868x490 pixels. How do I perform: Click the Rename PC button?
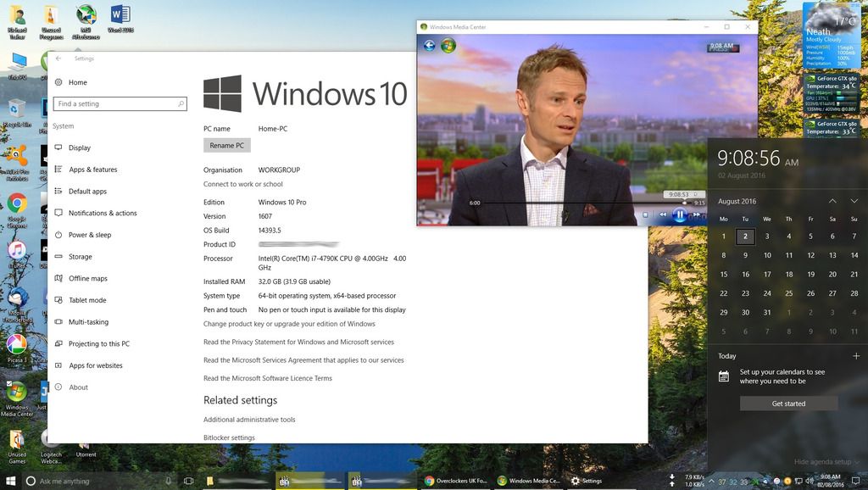[227, 146]
